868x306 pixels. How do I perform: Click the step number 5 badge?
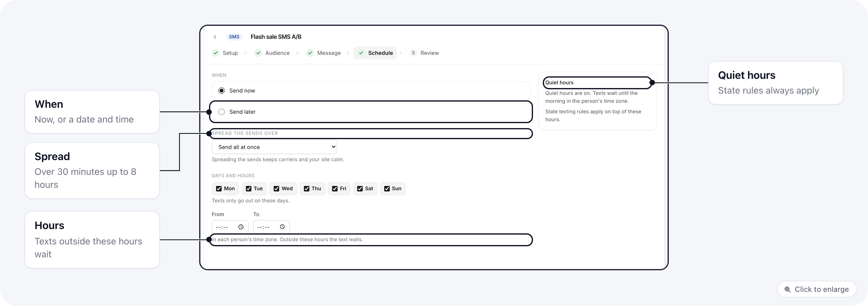tap(413, 53)
